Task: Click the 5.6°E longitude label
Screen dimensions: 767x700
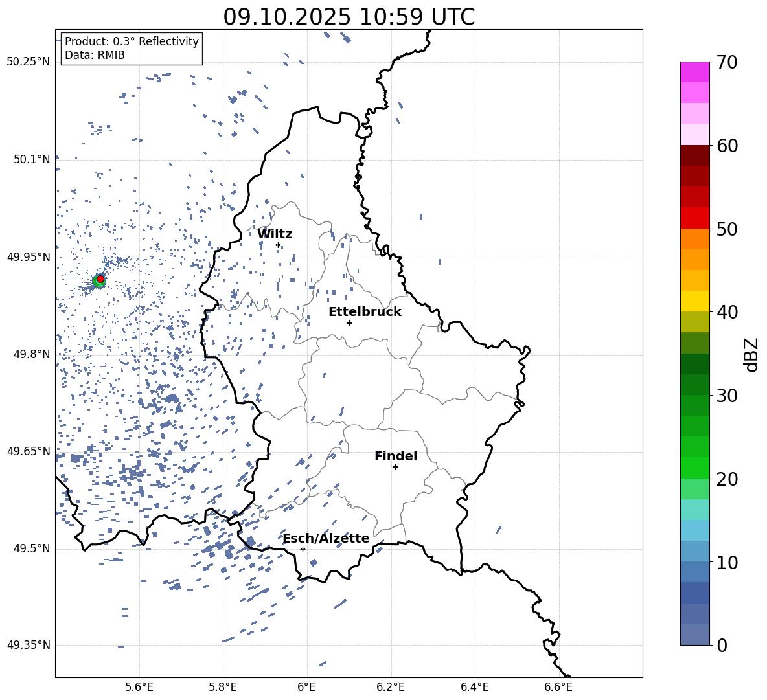Action: tap(139, 687)
